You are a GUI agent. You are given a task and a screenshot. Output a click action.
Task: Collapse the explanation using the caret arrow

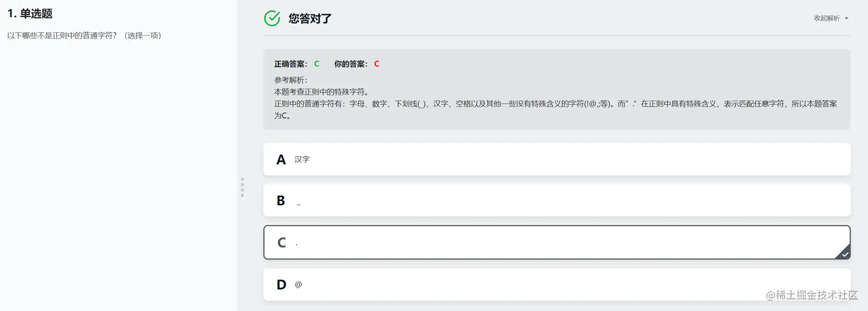[847, 18]
